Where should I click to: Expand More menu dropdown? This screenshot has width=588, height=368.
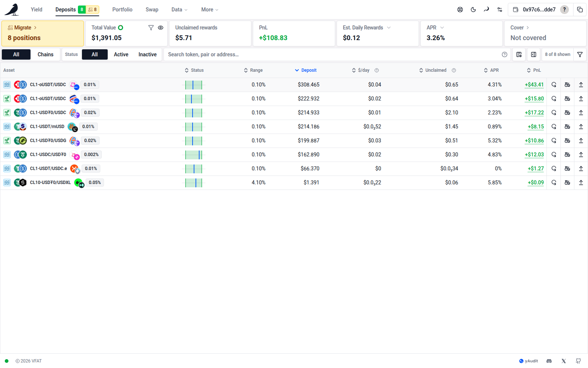coord(210,10)
